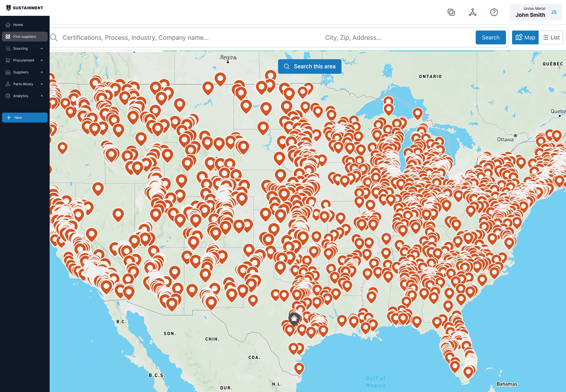Open the Find suppliers menu entry
Viewport: 566px width, 392px height.
[24, 36]
